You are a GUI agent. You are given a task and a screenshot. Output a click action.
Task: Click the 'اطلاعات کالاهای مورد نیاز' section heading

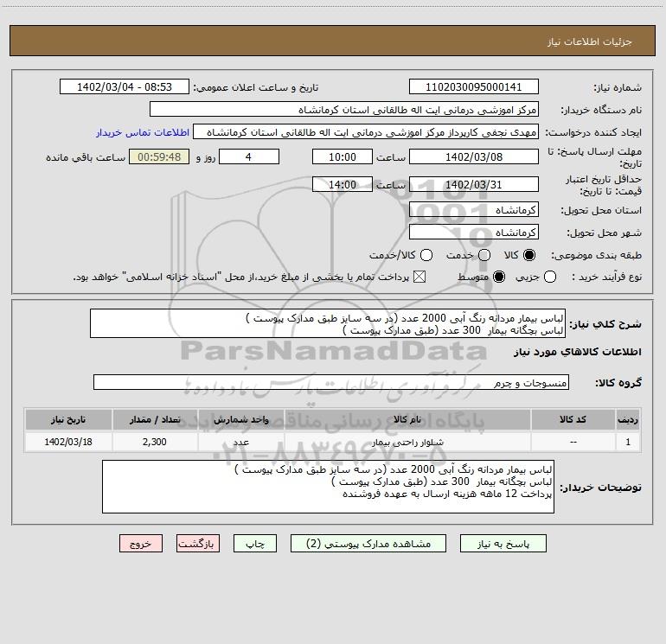click(x=578, y=352)
